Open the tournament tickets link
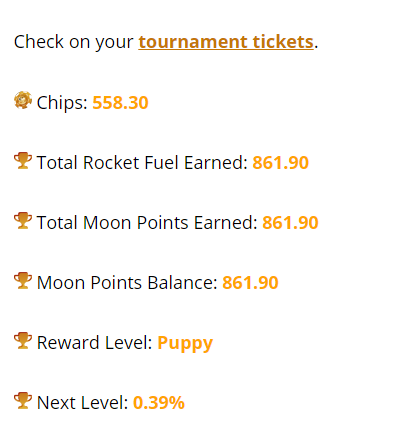Screen dimensions: 395x438 226,42
